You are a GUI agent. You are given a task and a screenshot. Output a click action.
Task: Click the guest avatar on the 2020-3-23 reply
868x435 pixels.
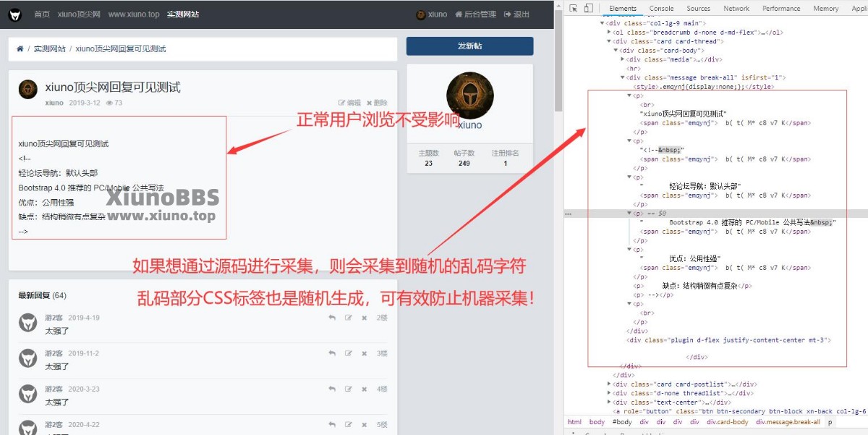[28, 394]
